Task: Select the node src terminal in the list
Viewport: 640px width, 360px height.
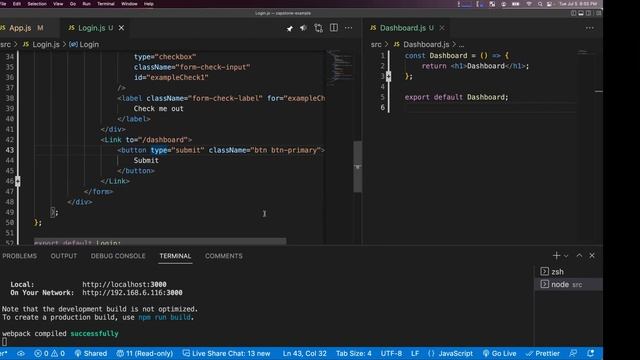Action: click(x=568, y=284)
